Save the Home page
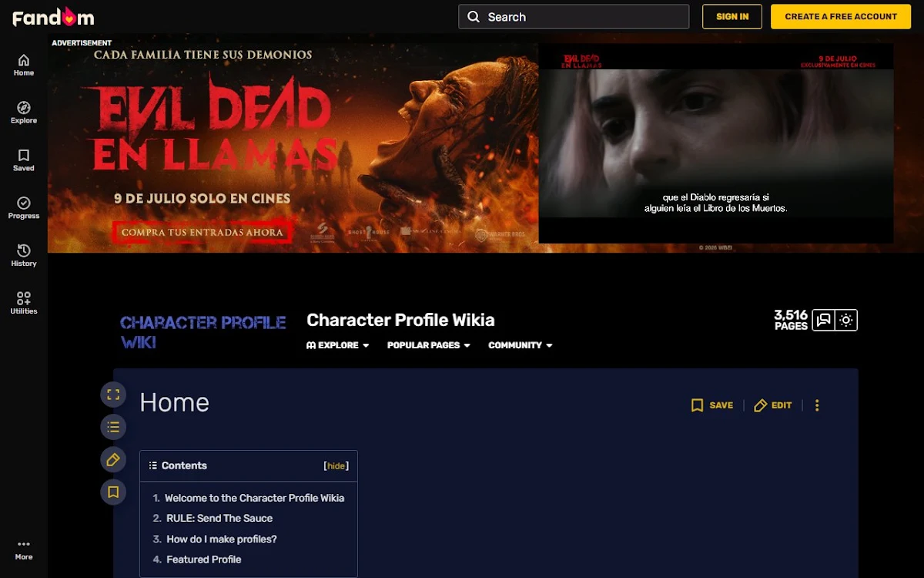924x578 pixels. 712,405
